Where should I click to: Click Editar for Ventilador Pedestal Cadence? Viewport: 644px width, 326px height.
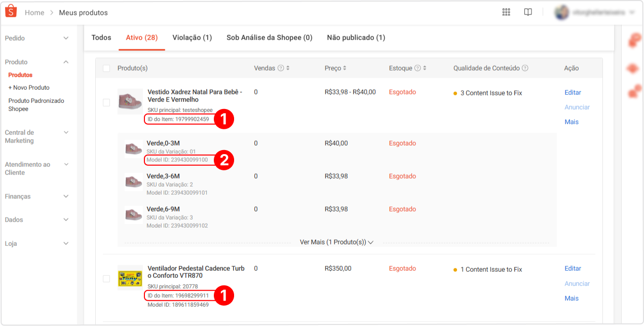[573, 269]
